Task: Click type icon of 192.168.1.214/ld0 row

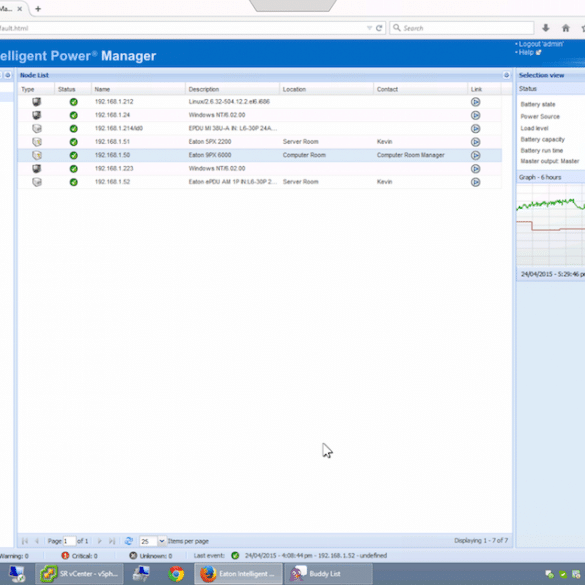Action: [x=37, y=128]
